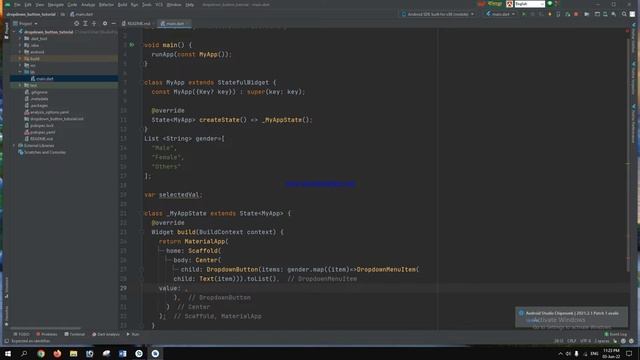This screenshot has width=640, height=360.
Task: Open the Run tool window
Action: pos(133,334)
